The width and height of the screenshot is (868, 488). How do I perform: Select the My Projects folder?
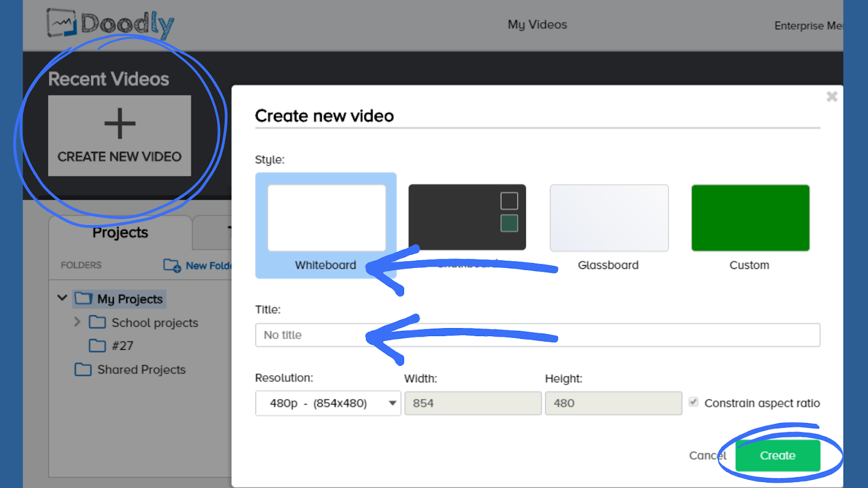pyautogui.click(x=130, y=299)
